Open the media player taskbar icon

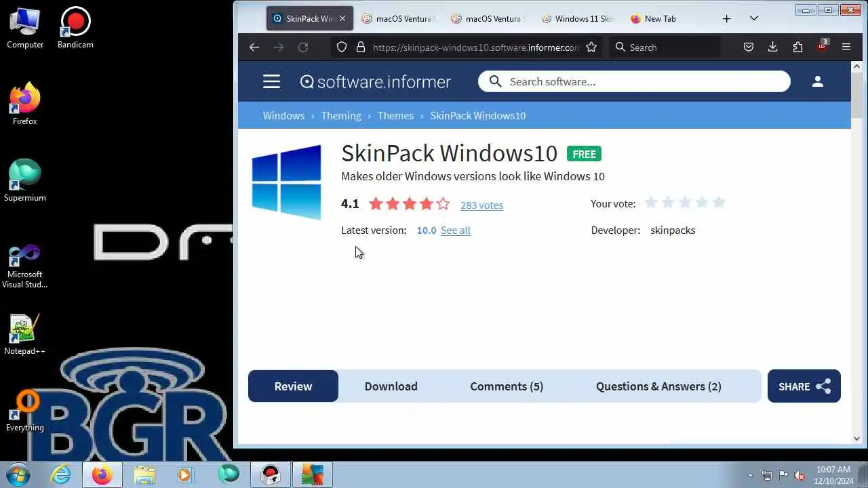pos(184,474)
